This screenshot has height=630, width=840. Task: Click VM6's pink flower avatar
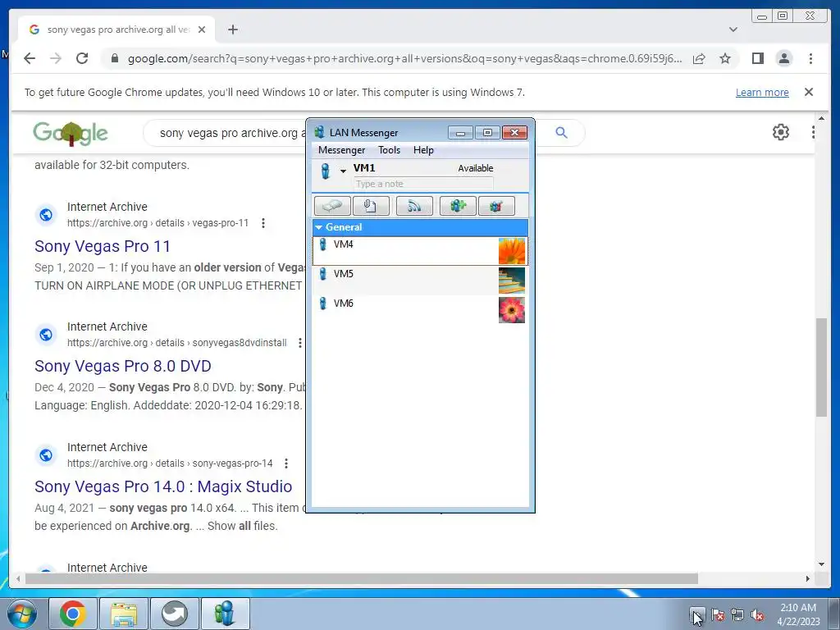pyautogui.click(x=512, y=310)
